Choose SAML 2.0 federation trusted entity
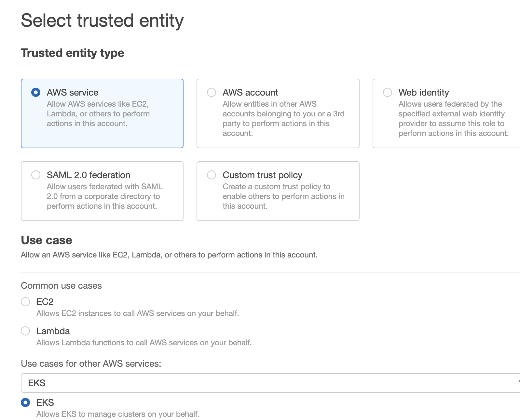Image resolution: width=520 pixels, height=420 pixels. coord(36,175)
